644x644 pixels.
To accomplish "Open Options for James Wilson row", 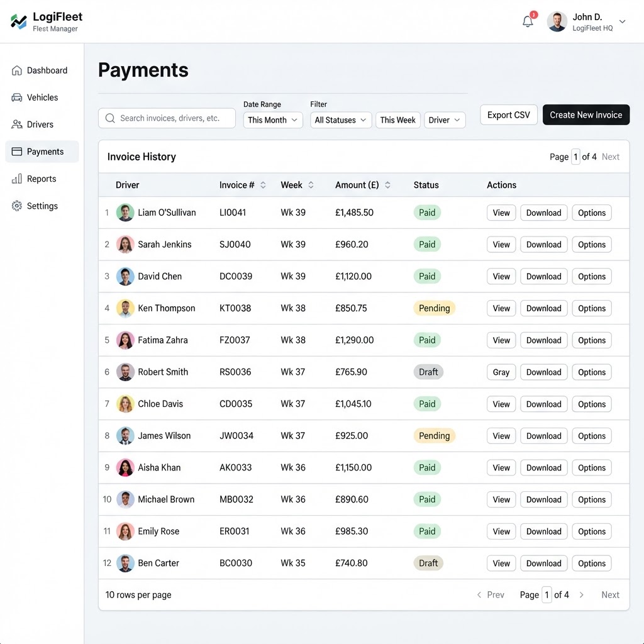I will click(x=591, y=436).
